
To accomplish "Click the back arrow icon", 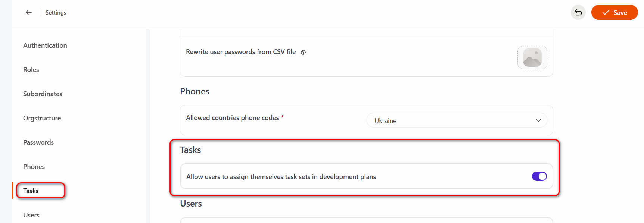I will (29, 12).
